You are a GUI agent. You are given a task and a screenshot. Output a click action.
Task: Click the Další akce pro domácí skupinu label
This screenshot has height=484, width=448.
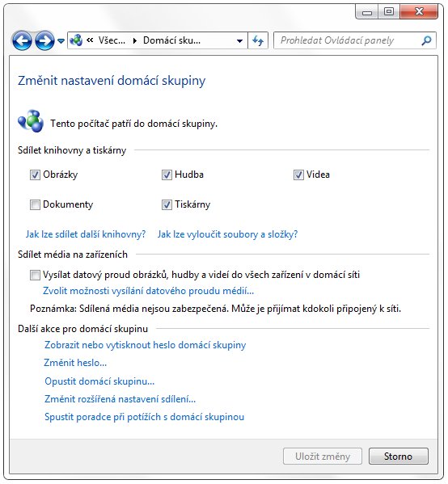82,329
